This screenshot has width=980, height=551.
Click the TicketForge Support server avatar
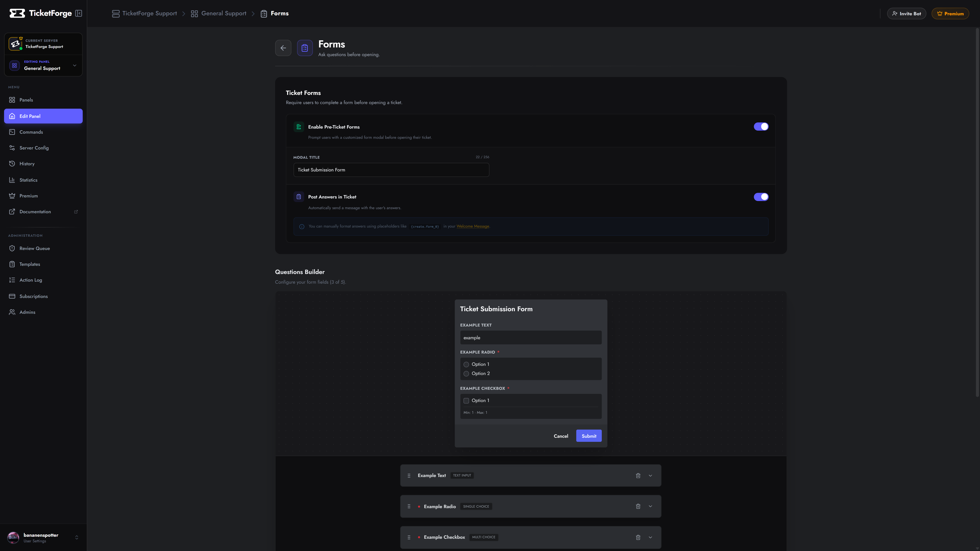pos(15,44)
